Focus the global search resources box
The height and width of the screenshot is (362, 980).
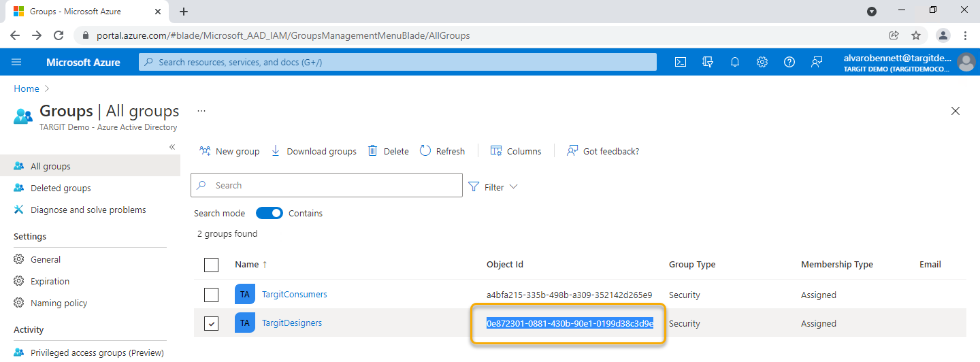click(x=398, y=62)
